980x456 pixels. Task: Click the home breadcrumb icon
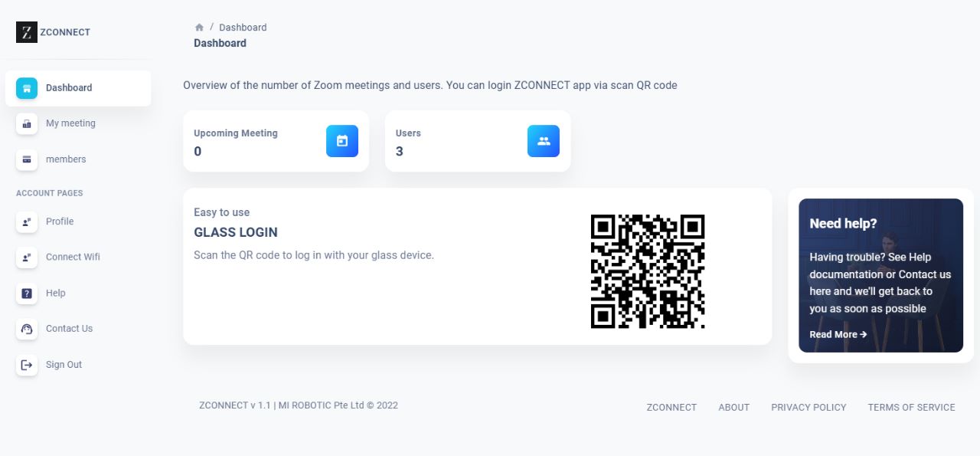point(199,28)
